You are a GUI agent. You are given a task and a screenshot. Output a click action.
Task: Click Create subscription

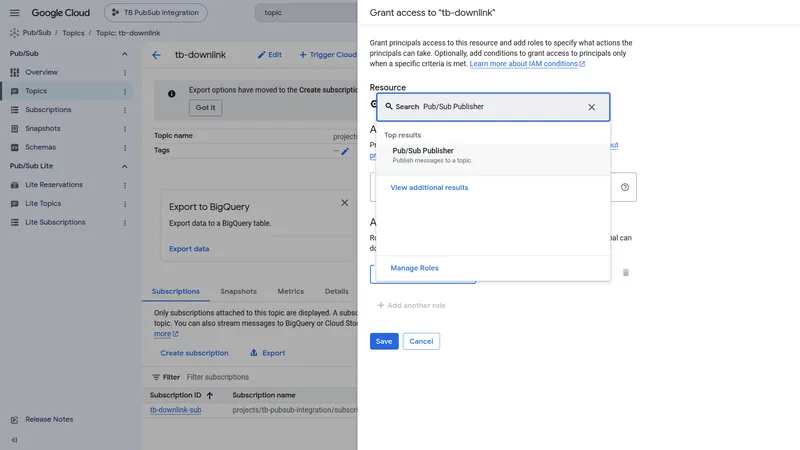pyautogui.click(x=194, y=353)
